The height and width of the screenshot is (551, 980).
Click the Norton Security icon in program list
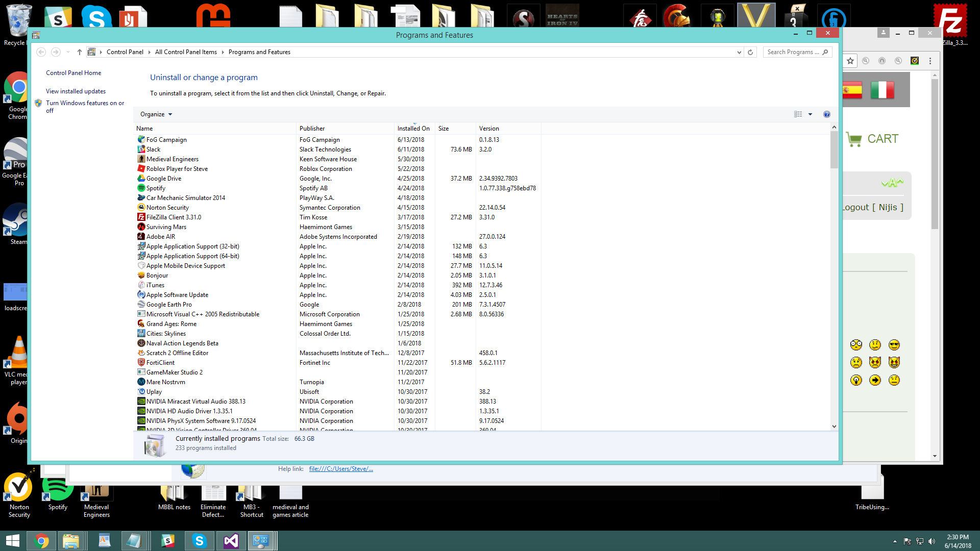tap(141, 208)
